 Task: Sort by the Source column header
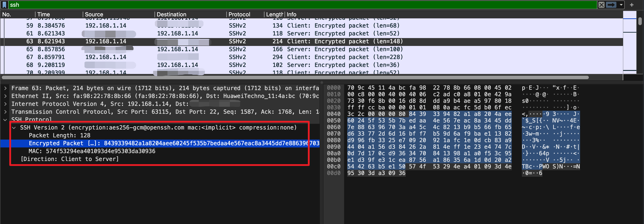pyautogui.click(x=119, y=14)
